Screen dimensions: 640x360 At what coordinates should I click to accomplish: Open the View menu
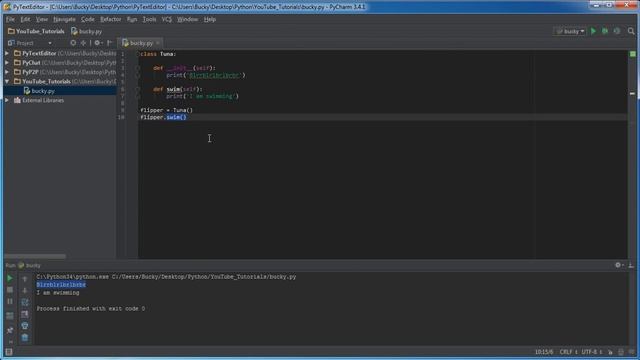tap(42, 19)
